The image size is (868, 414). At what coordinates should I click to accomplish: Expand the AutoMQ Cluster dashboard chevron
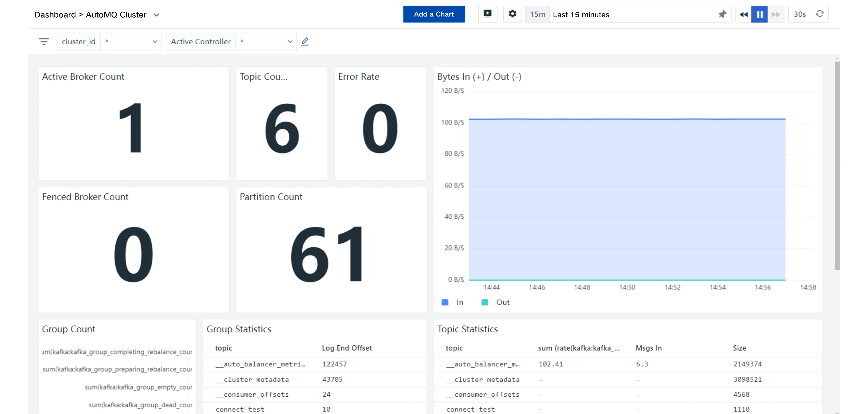point(156,15)
